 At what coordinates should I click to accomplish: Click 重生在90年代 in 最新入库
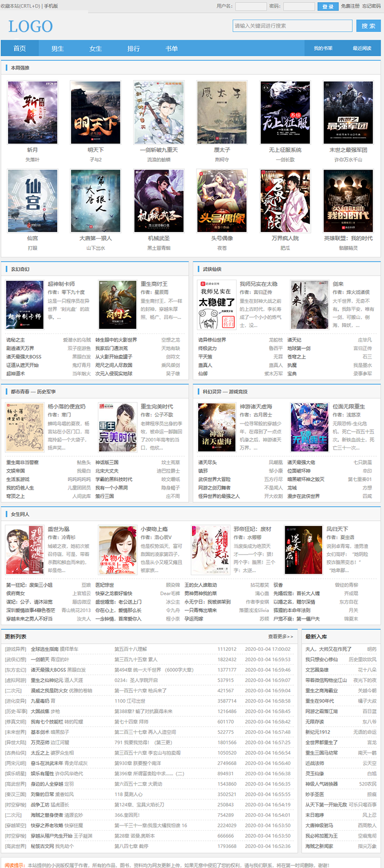(x=319, y=701)
